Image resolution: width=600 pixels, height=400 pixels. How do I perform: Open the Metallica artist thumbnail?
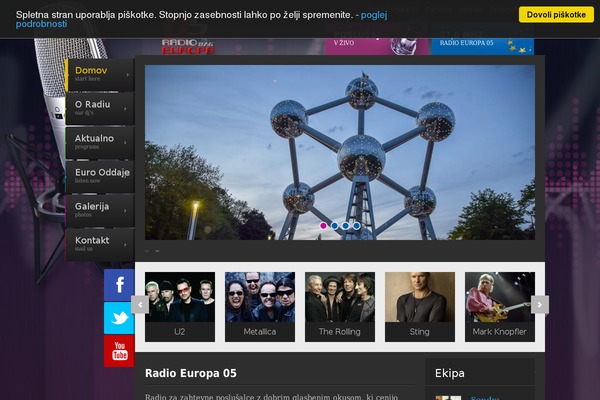pos(260,297)
